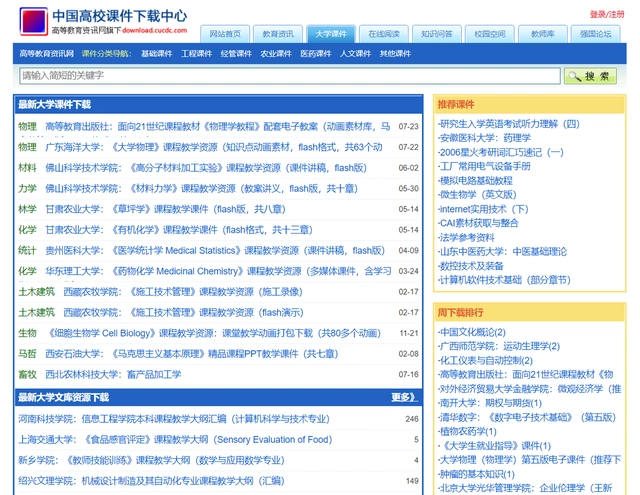
Task: Open internet实用技术 (下) link
Action: coord(484,209)
